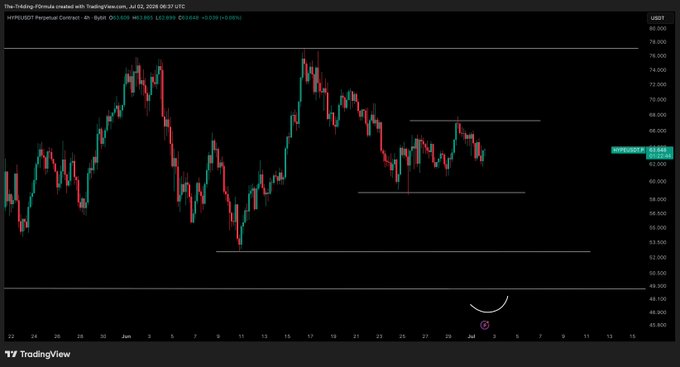Click the 60.000 price scale value

click(657, 181)
